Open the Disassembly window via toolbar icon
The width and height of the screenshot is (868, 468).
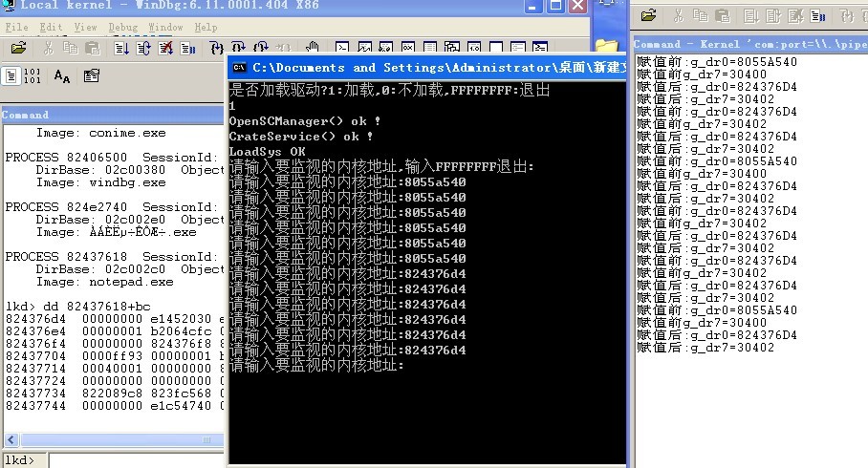click(x=474, y=48)
